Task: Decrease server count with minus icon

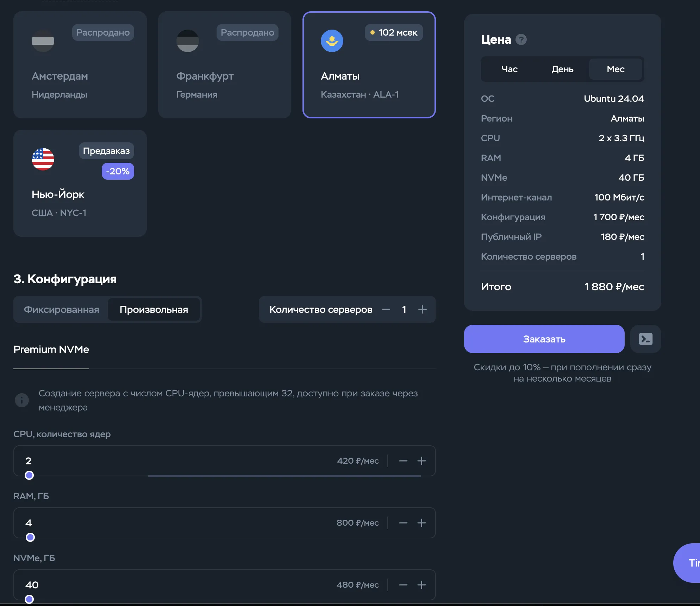Action: tap(386, 309)
